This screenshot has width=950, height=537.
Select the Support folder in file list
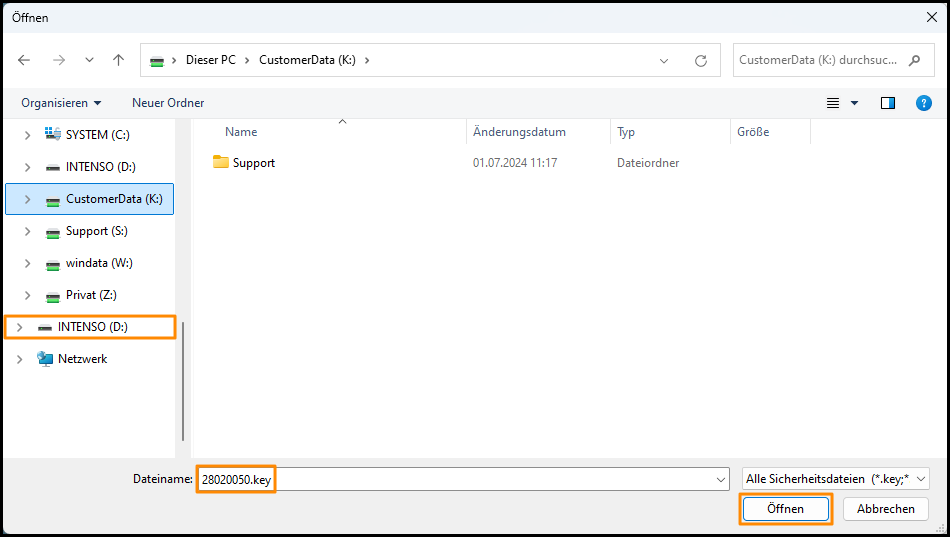[x=253, y=162]
